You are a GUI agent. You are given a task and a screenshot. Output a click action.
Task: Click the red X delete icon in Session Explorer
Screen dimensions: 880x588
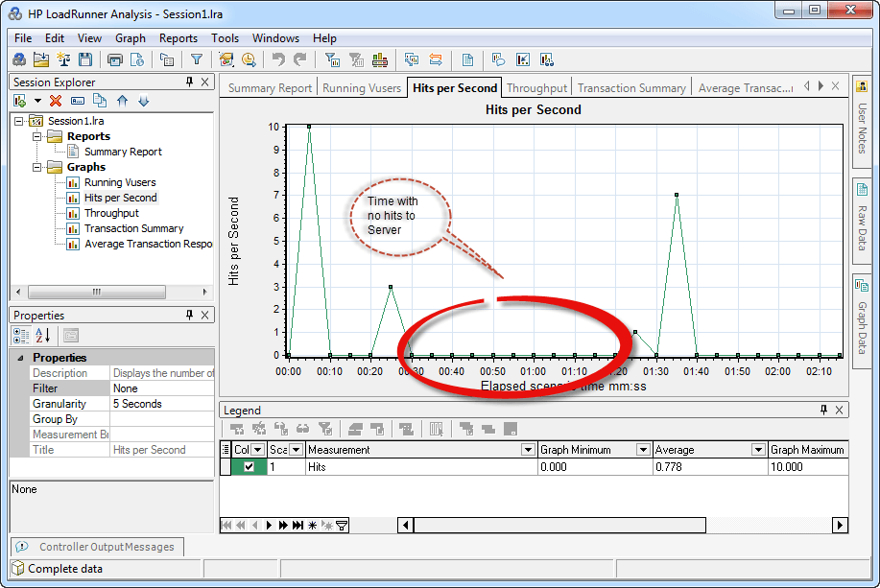(56, 101)
